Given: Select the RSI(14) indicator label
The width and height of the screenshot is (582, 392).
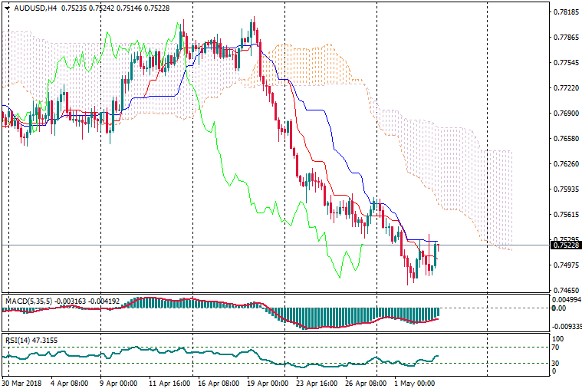Looking at the screenshot, I should click(x=17, y=340).
